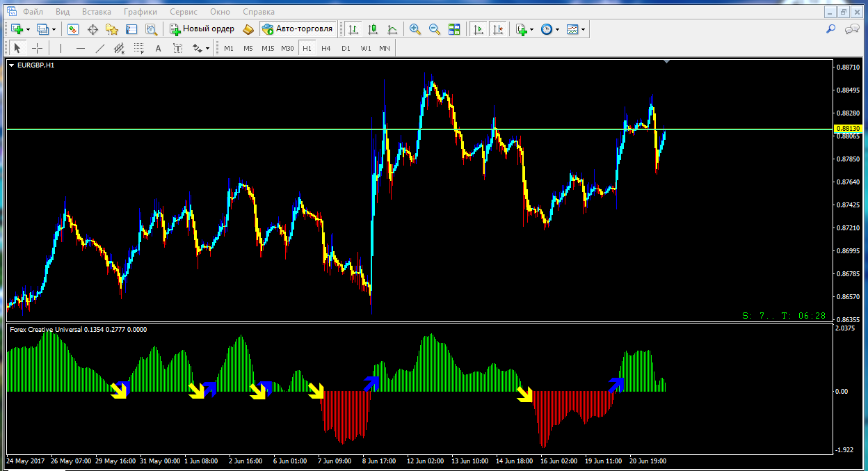
Task: Click the 0.88130 price label
Action: pos(849,129)
